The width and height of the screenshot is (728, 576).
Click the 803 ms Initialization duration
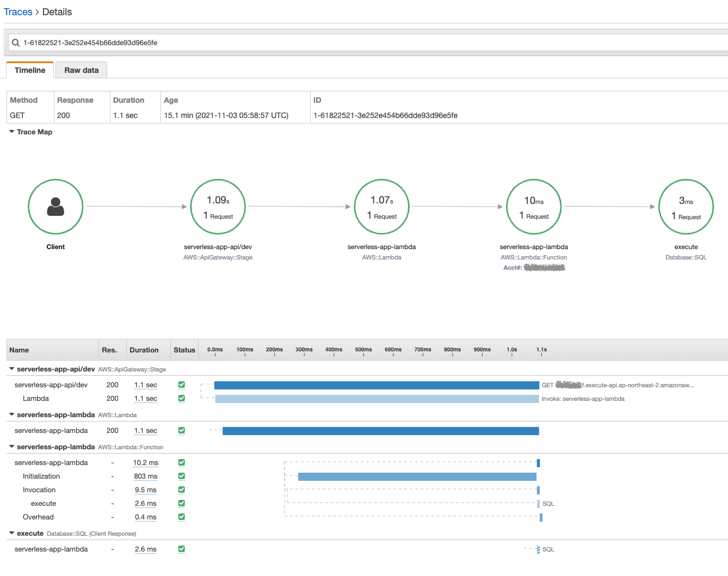146,476
